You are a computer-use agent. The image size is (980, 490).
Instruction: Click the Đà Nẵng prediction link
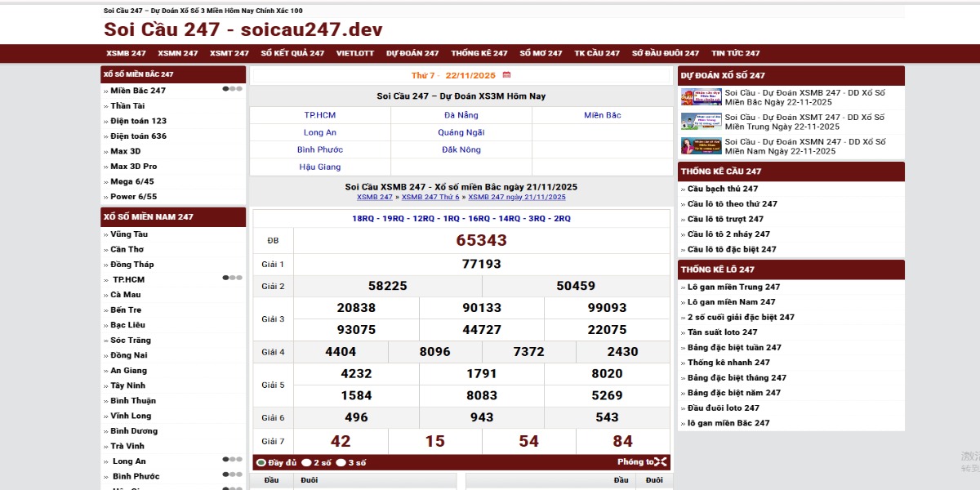pyautogui.click(x=461, y=115)
